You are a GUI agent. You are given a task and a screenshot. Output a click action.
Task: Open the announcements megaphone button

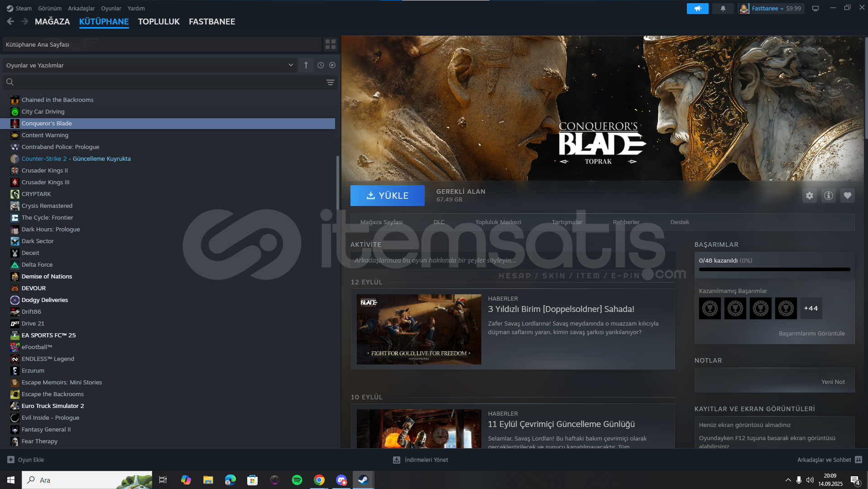coord(697,9)
